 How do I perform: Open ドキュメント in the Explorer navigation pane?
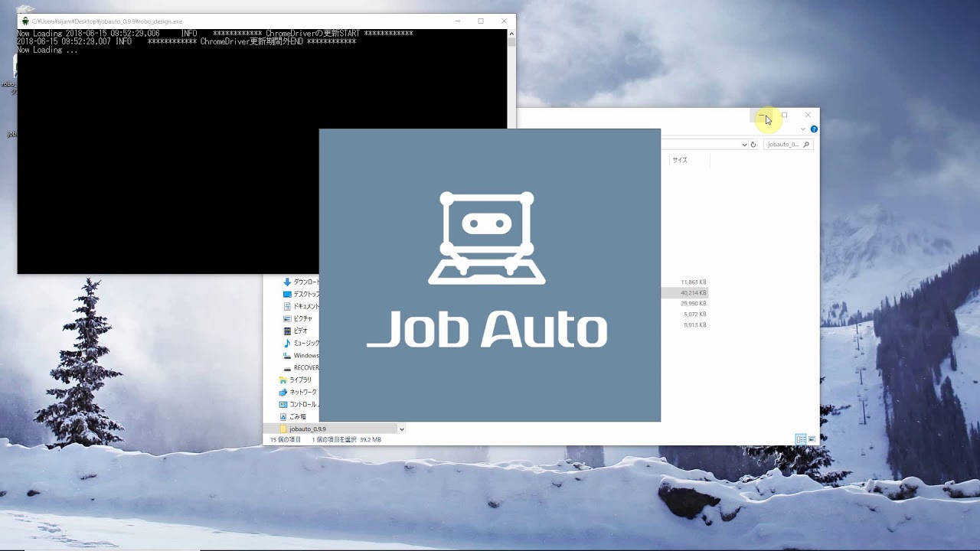pos(301,306)
